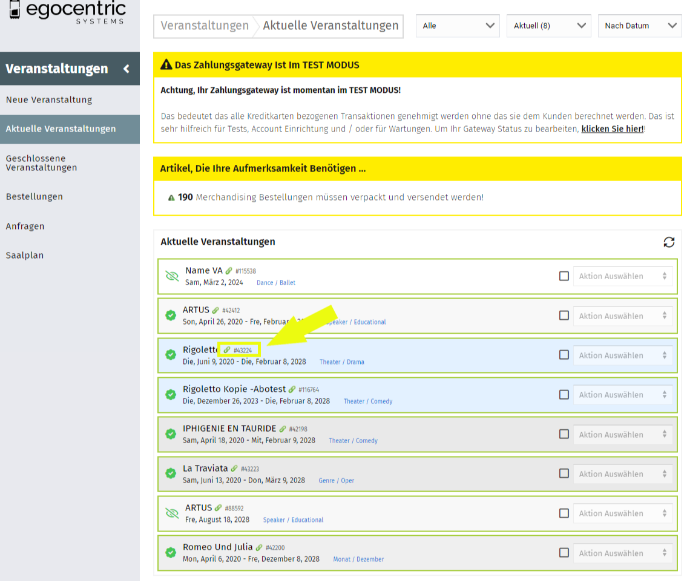Click the green checkmark for Romeo Und Julia
The image size is (686, 581).
tap(171, 552)
